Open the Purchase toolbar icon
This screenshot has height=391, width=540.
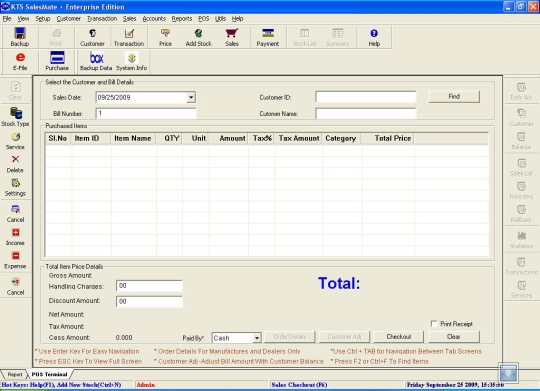point(57,61)
